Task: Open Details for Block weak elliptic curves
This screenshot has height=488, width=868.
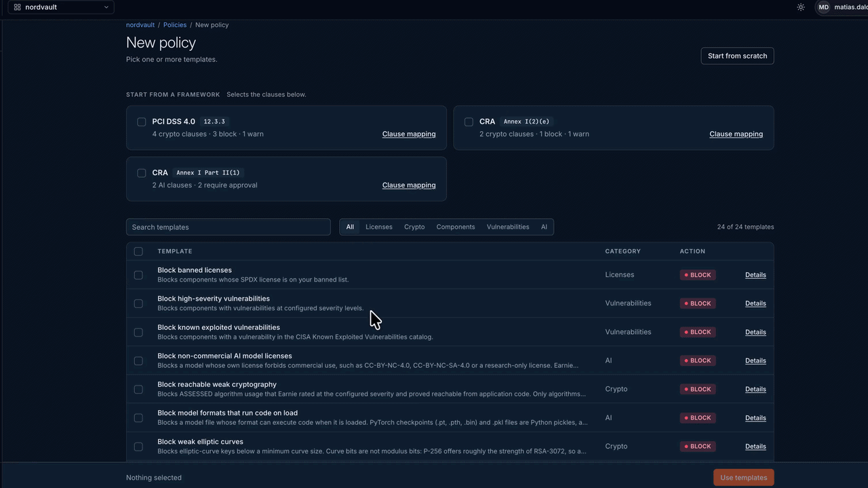Action: (755, 447)
